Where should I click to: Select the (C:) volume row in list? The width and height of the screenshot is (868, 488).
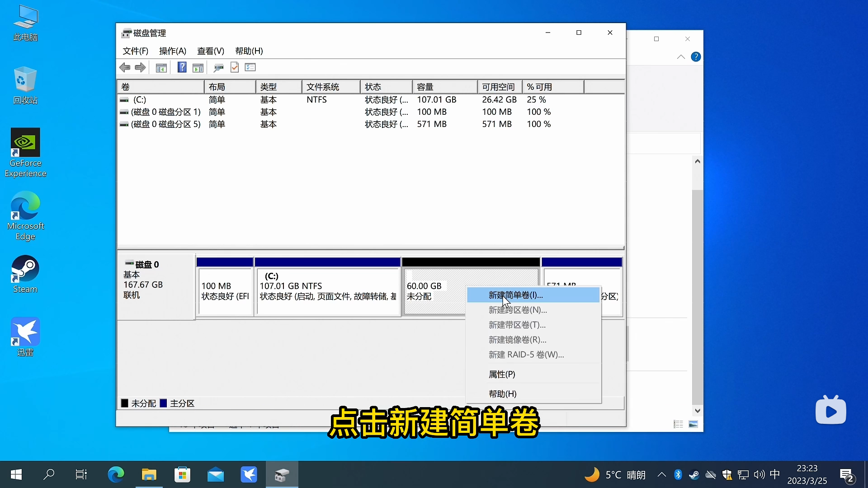139,99
